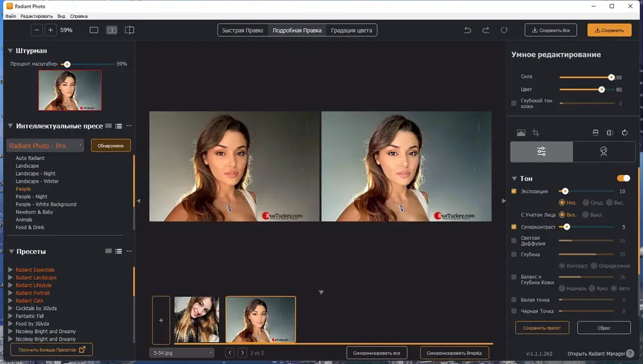This screenshot has height=364, width=643.
Task: Click the redo arrow icon
Action: click(x=485, y=30)
